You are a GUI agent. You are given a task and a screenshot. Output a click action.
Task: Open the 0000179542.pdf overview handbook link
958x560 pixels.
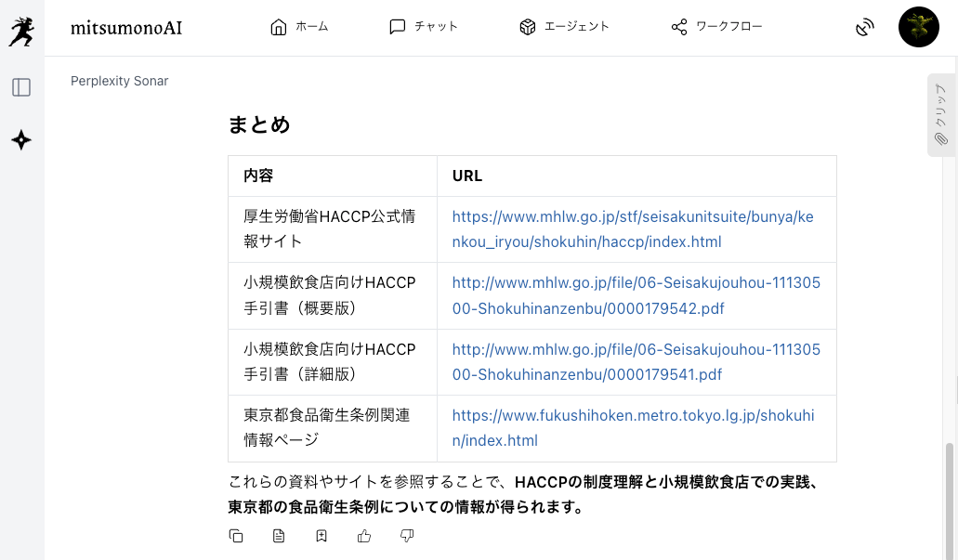point(636,295)
